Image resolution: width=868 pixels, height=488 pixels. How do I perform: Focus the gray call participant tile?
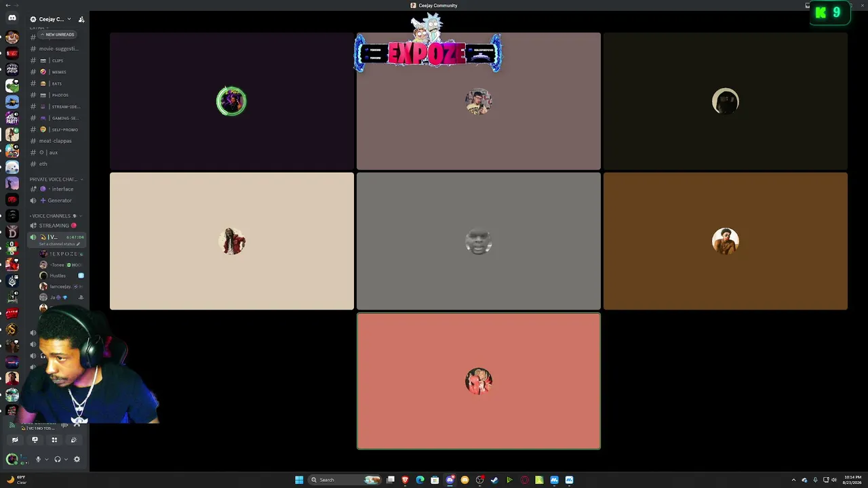point(479,241)
